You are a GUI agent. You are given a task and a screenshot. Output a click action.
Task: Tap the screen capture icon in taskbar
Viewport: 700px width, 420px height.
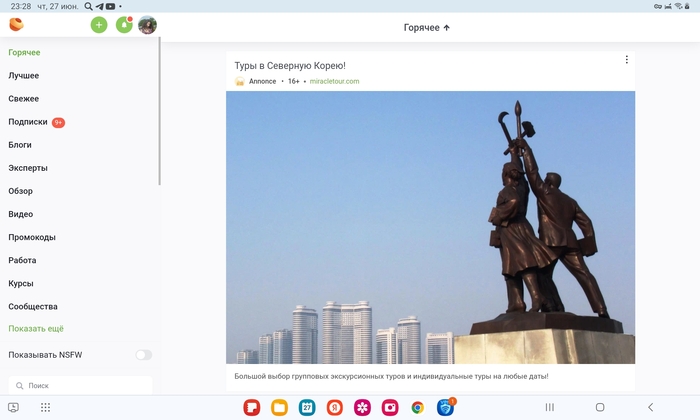click(x=13, y=407)
